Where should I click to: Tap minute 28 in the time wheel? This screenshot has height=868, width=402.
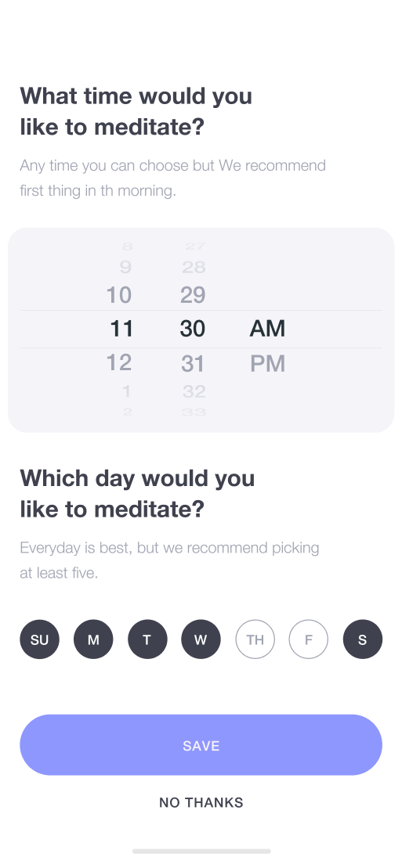(x=194, y=268)
